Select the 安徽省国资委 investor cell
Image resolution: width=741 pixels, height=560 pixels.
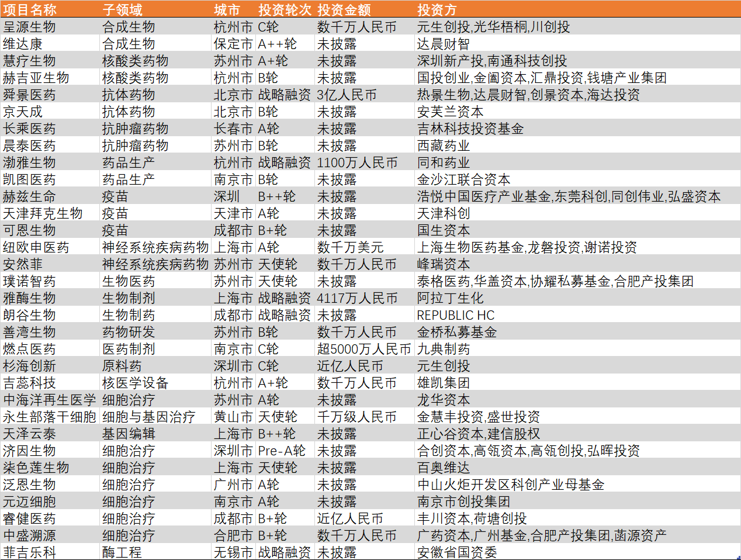click(457, 552)
